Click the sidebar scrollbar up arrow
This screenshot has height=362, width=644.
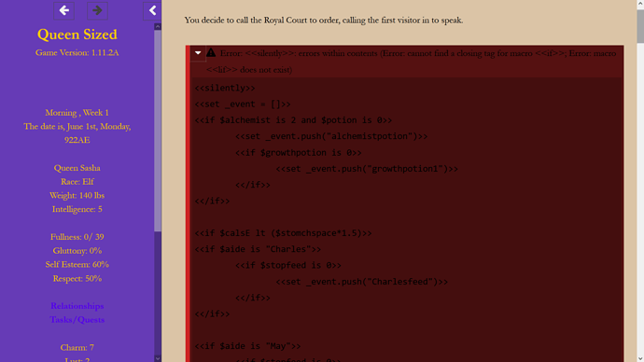[x=158, y=27]
